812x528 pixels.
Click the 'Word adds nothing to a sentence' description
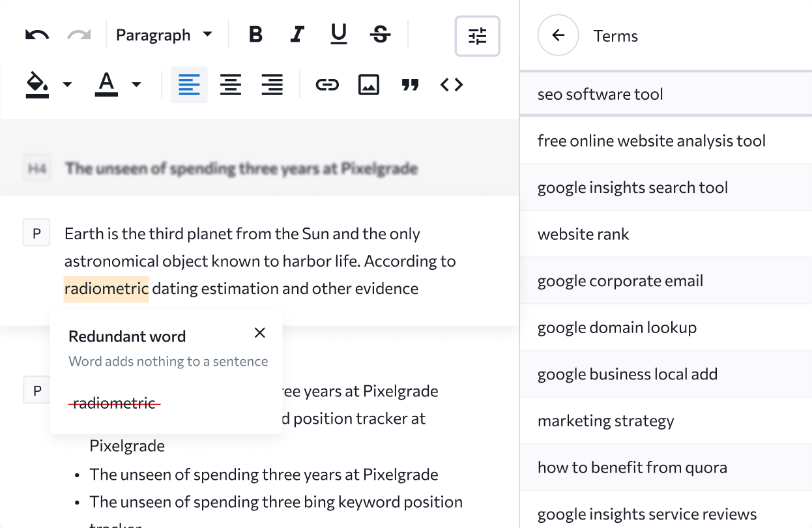pos(168,361)
